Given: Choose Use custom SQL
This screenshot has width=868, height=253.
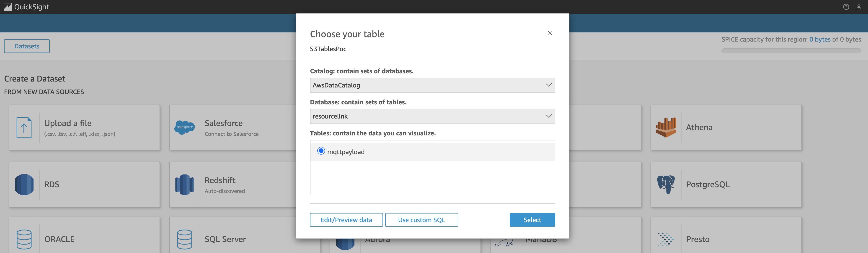Looking at the screenshot, I should coord(421,220).
